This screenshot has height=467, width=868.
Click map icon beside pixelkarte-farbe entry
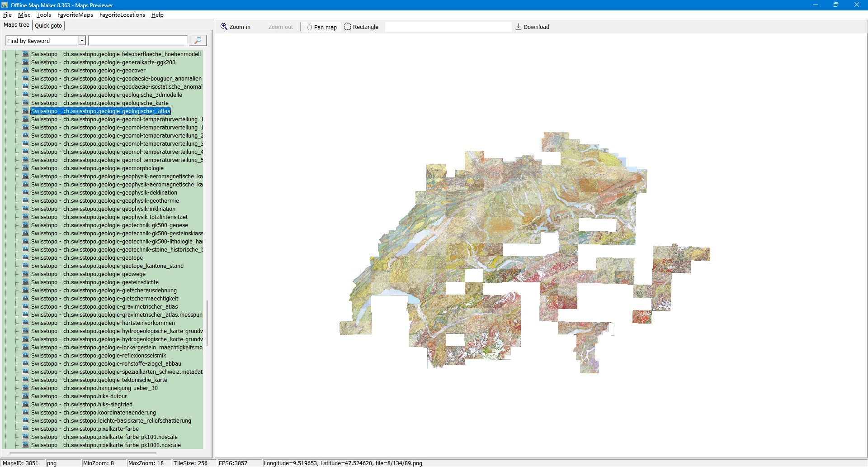point(26,429)
